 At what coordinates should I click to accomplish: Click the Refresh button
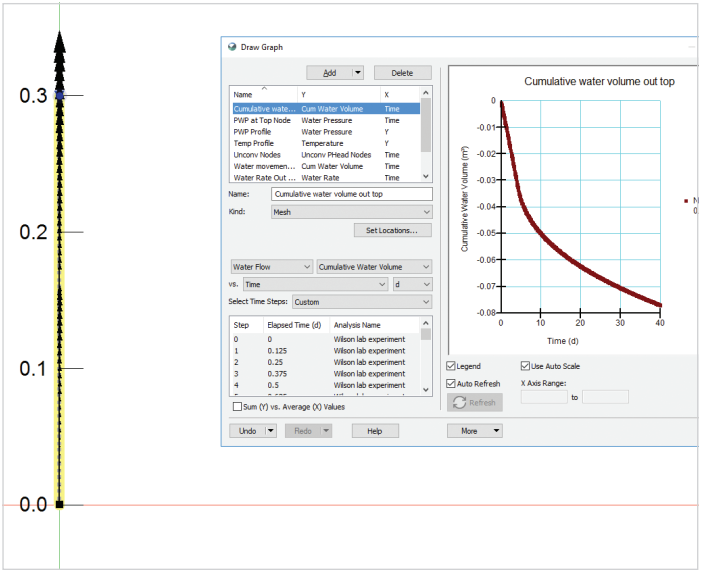475,402
